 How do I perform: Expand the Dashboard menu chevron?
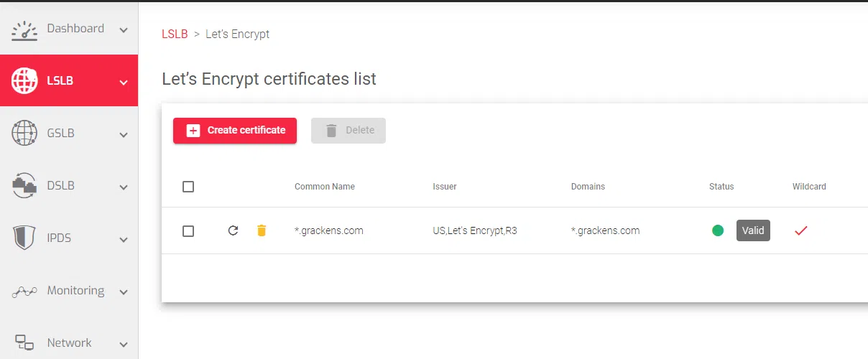pyautogui.click(x=124, y=30)
